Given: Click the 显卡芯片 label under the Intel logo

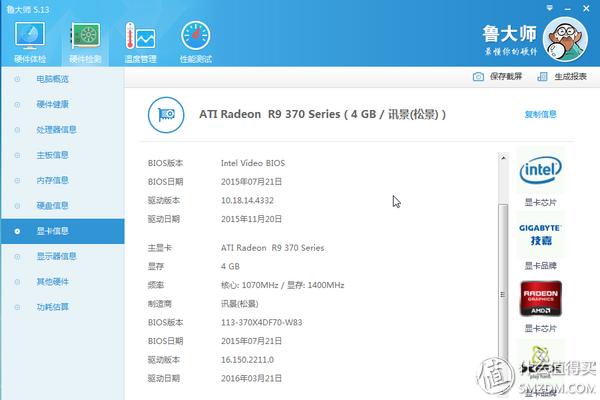Looking at the screenshot, I should [x=540, y=202].
